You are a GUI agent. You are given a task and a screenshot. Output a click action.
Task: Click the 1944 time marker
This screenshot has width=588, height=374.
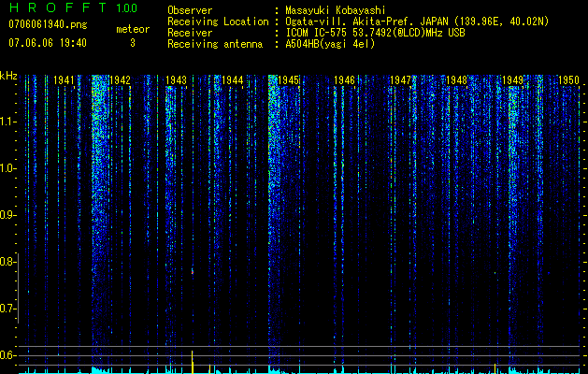tap(233, 79)
